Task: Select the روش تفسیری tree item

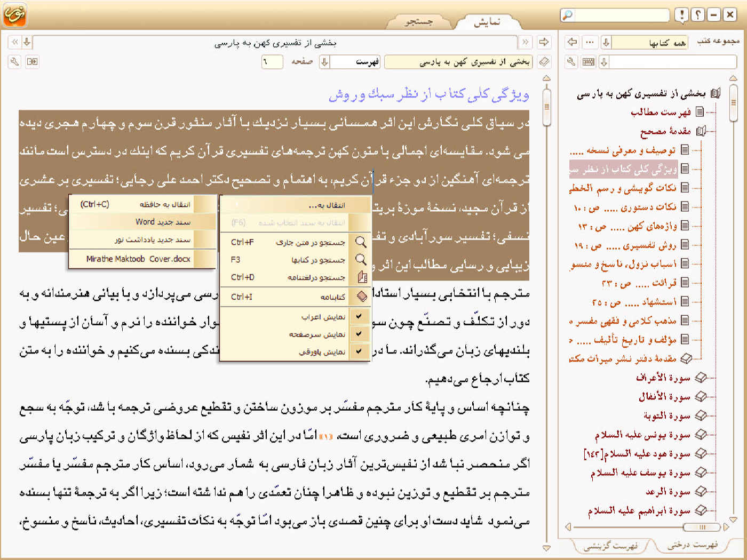Action: tap(625, 245)
